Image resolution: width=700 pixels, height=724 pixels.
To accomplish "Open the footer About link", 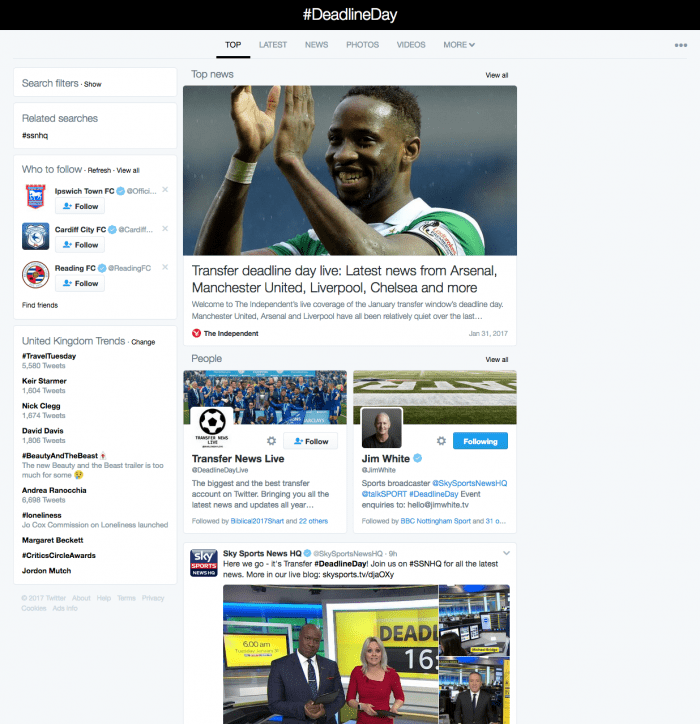I will [81, 598].
